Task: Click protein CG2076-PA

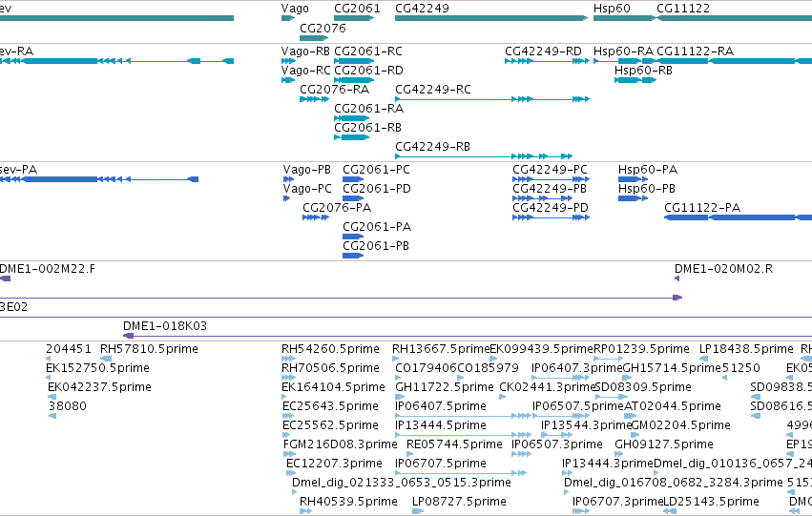Action: 337,208
